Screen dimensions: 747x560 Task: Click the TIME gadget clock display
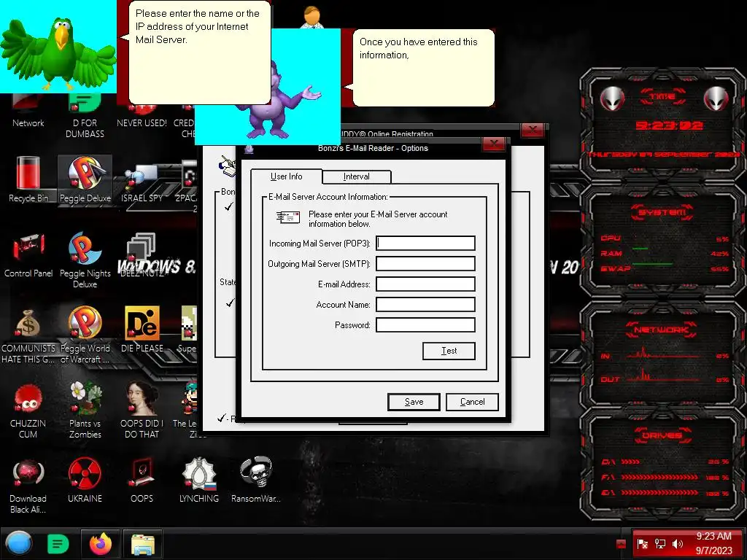coord(669,125)
